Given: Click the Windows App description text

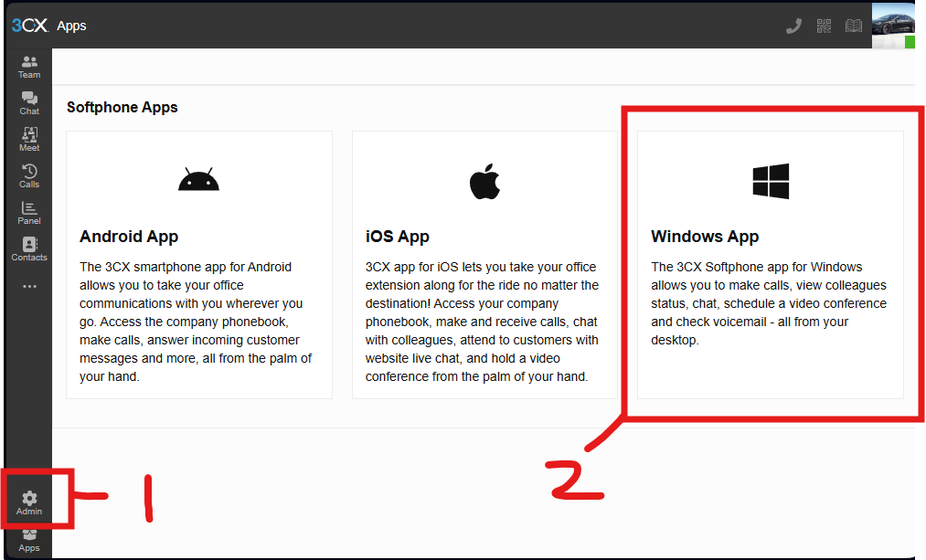Looking at the screenshot, I should pos(769,303).
